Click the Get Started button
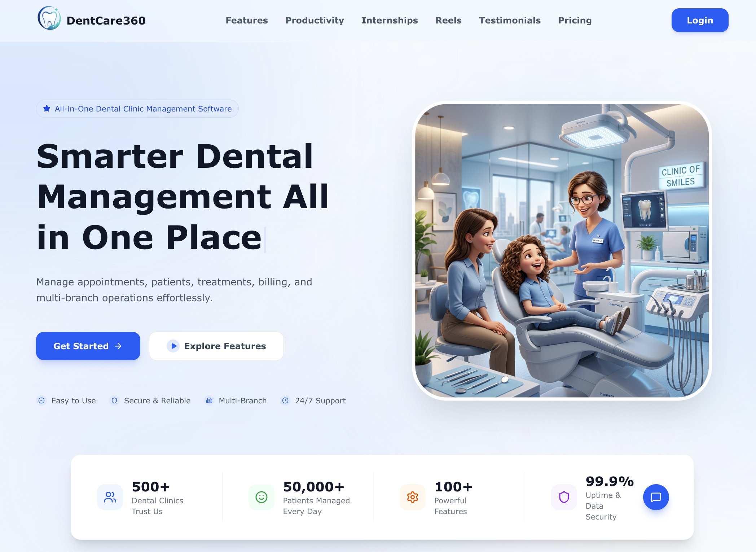The image size is (756, 552). 88,346
